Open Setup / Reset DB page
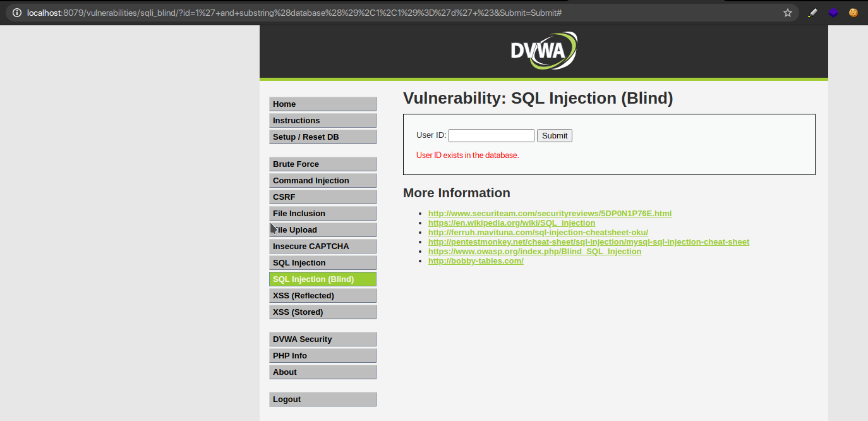 tap(323, 137)
